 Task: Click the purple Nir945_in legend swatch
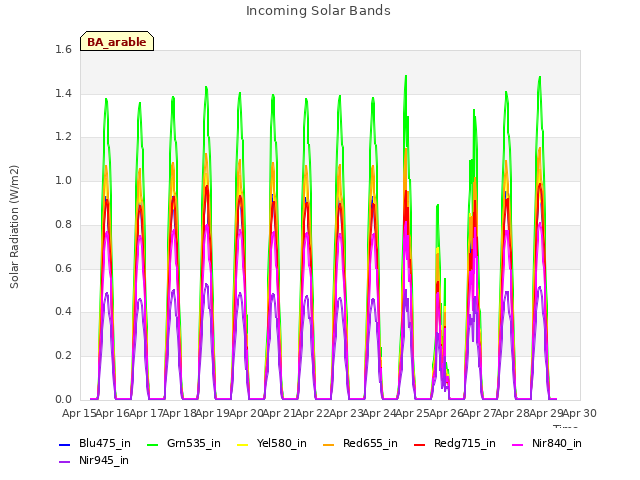(x=64, y=462)
